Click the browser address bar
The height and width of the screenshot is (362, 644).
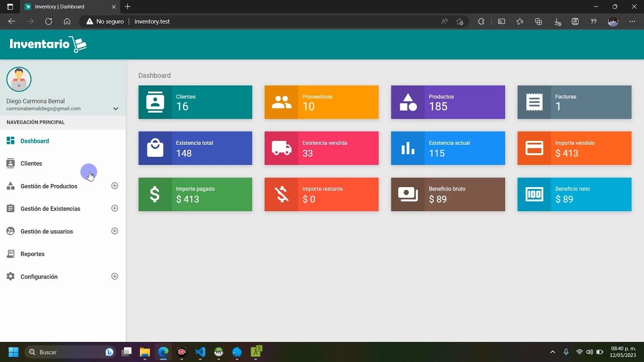(x=282, y=22)
